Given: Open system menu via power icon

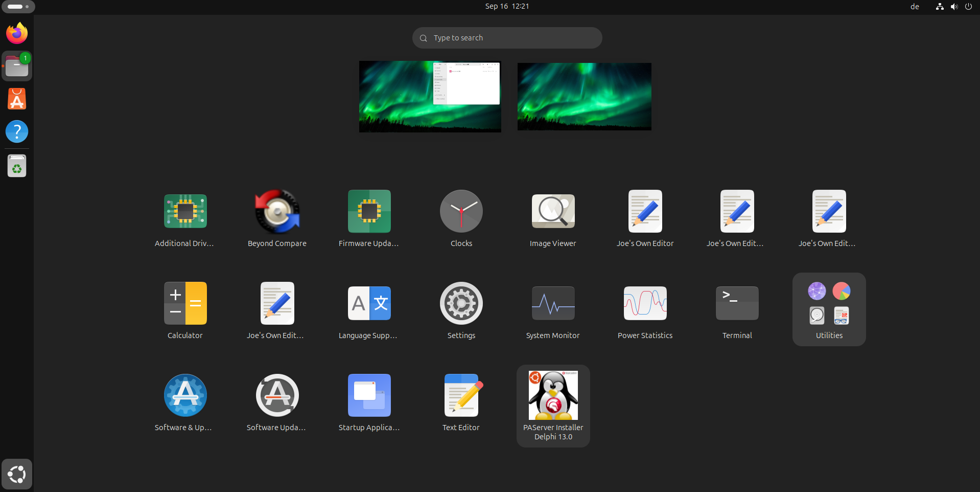Looking at the screenshot, I should [x=968, y=7].
